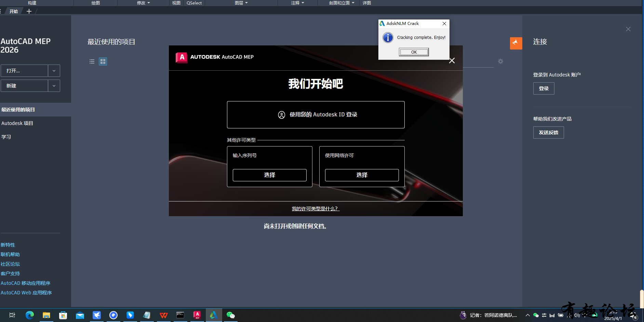Viewport: 644px width, 322px height.
Task: Click the WeChat tray icon
Action: pyautogui.click(x=536, y=315)
